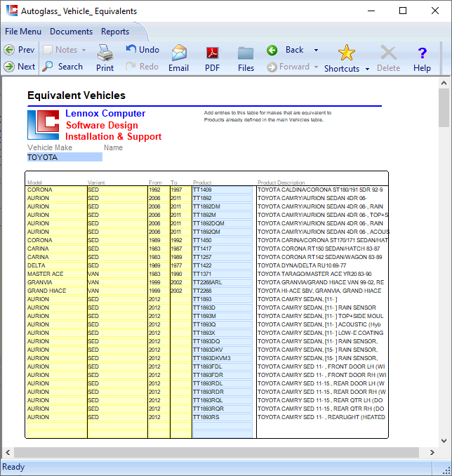Click the first empty Product cell

coord(222,425)
